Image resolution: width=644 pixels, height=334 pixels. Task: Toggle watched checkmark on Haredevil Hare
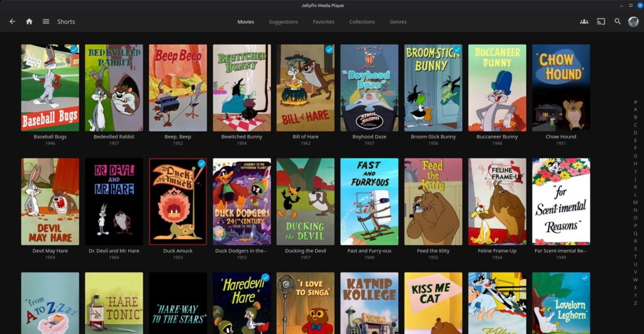[265, 277]
